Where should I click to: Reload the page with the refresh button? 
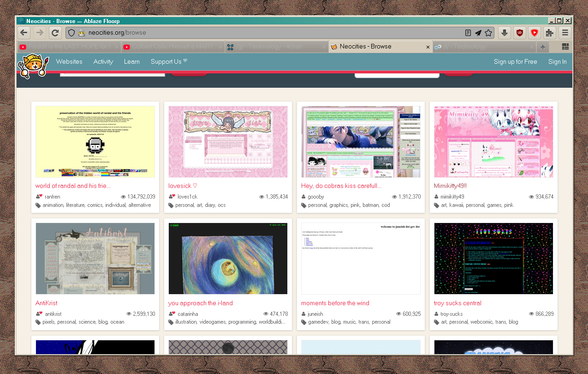[55, 33]
